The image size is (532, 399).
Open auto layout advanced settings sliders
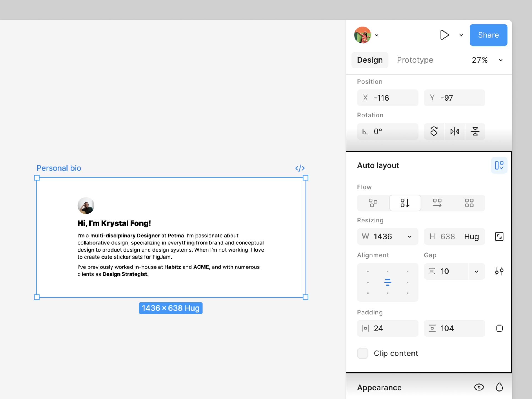499,271
